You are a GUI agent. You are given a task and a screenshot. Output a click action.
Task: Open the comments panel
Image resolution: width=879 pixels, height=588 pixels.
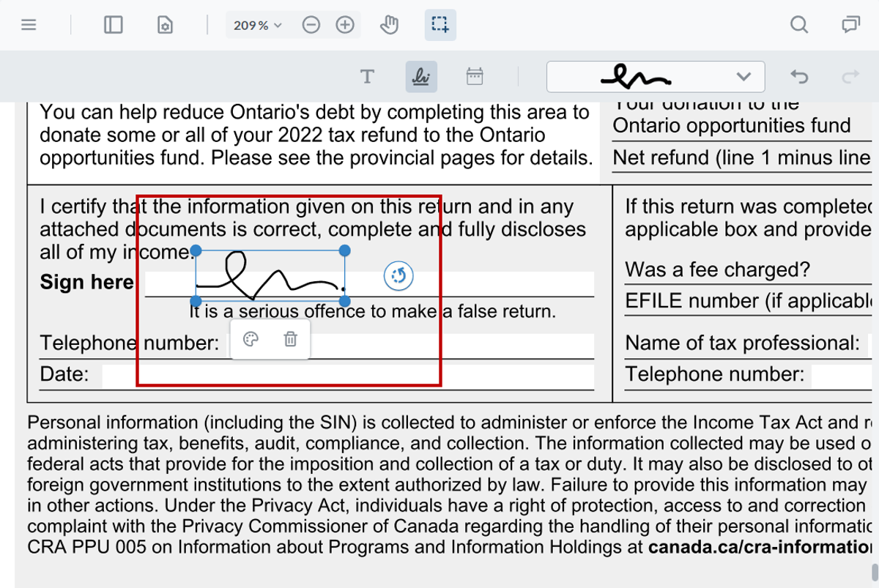[x=850, y=24]
